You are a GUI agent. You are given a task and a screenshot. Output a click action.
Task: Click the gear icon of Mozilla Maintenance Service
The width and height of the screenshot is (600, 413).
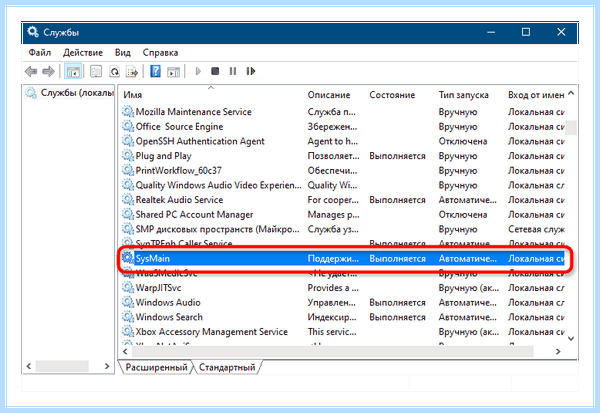pyautogui.click(x=128, y=111)
